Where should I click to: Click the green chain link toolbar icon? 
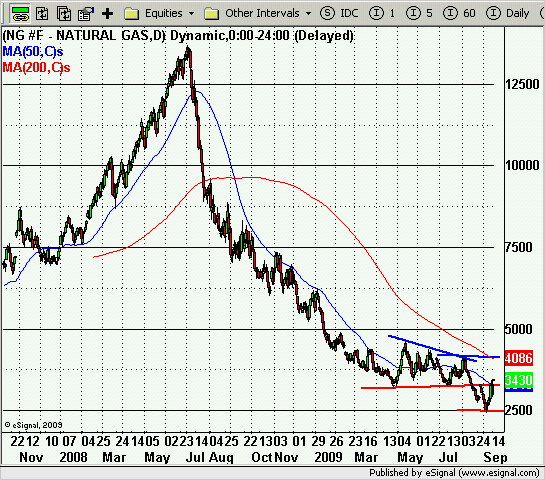pyautogui.click(x=20, y=13)
